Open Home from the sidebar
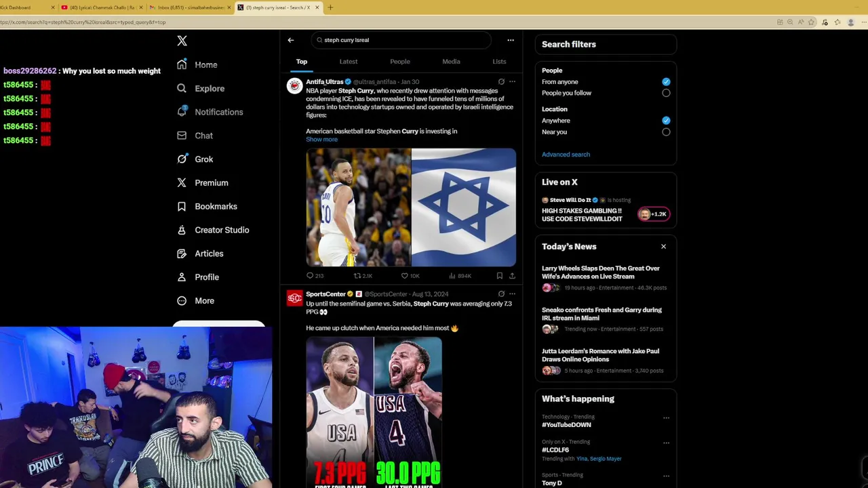This screenshot has height=488, width=868. click(x=197, y=64)
